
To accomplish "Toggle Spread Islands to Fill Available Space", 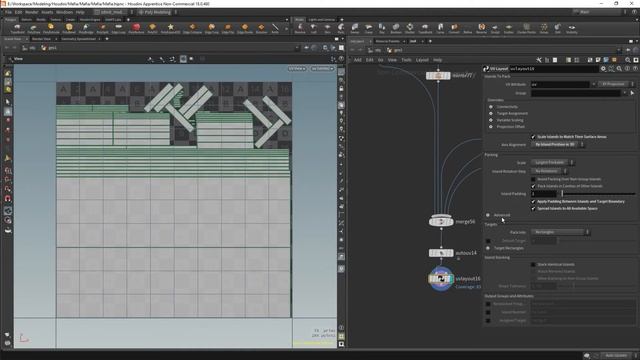I will click(533, 209).
